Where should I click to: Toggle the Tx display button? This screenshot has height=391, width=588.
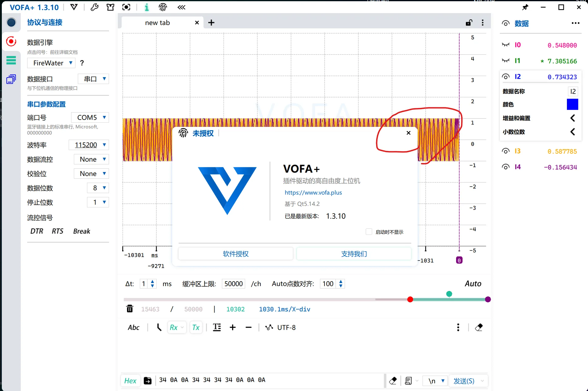pos(196,327)
